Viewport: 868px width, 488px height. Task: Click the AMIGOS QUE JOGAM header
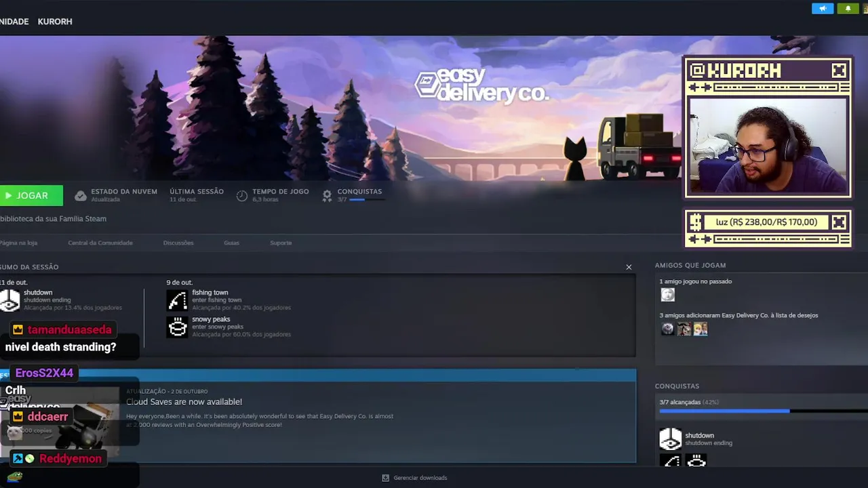pos(690,266)
